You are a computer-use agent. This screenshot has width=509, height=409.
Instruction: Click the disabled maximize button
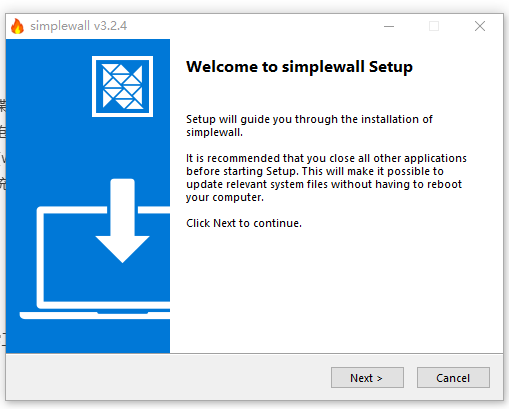point(434,26)
